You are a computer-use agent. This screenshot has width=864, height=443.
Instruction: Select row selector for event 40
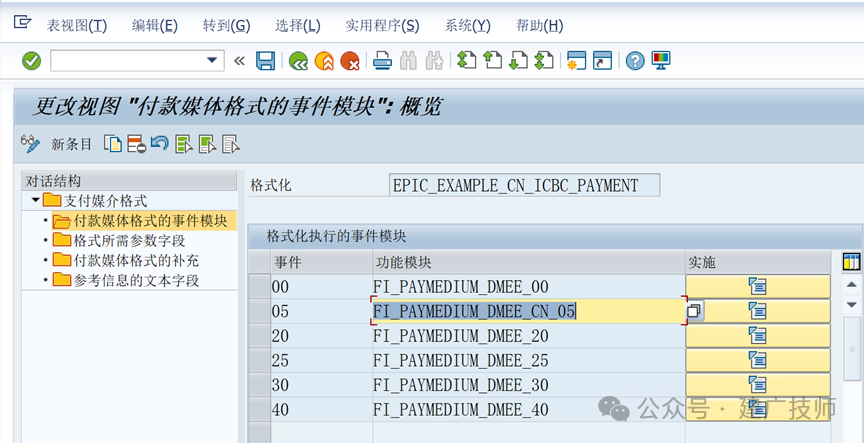(260, 409)
